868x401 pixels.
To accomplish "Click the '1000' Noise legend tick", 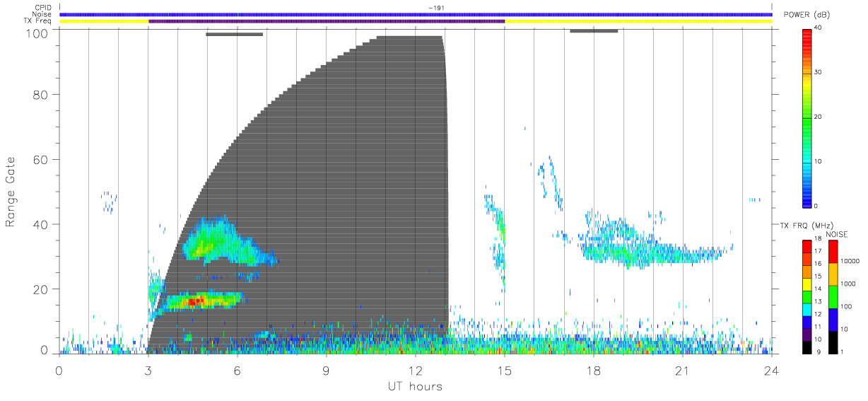I will click(849, 283).
